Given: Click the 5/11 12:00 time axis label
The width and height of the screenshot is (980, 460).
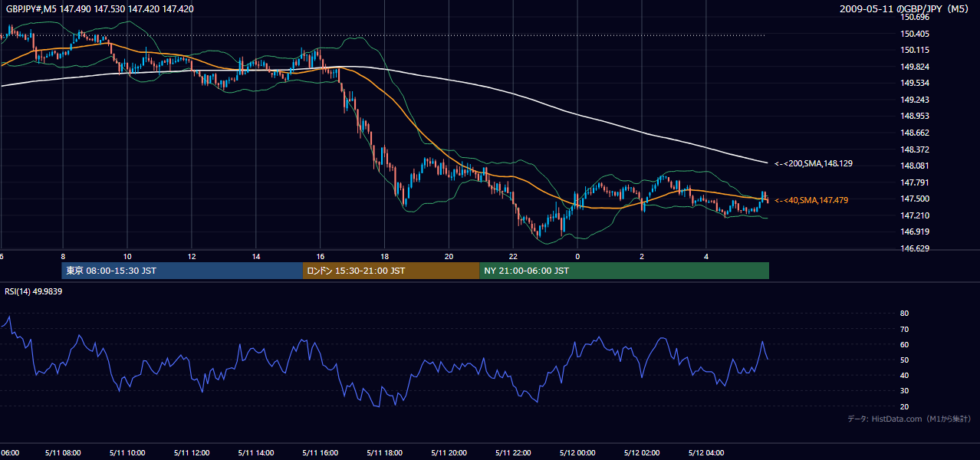Looking at the screenshot, I should click(x=192, y=452).
